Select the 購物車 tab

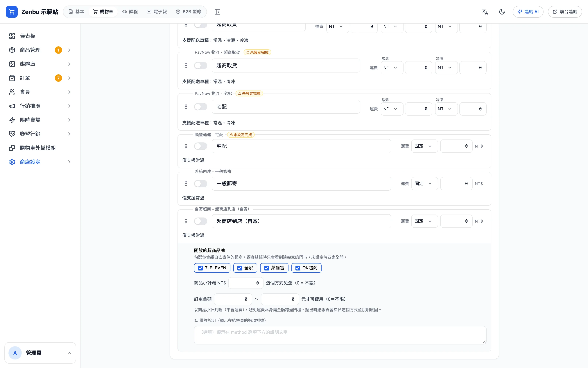tap(103, 12)
